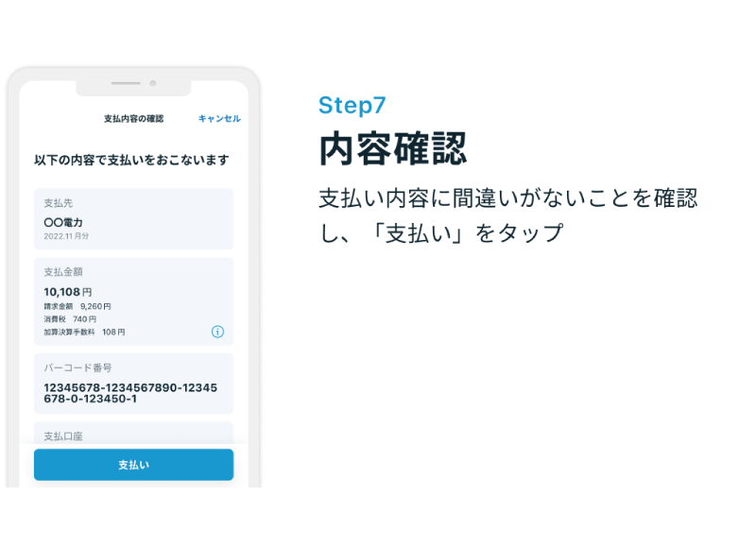
Task: Click the barcode number 12345678-1234567890 text
Action: (130, 393)
